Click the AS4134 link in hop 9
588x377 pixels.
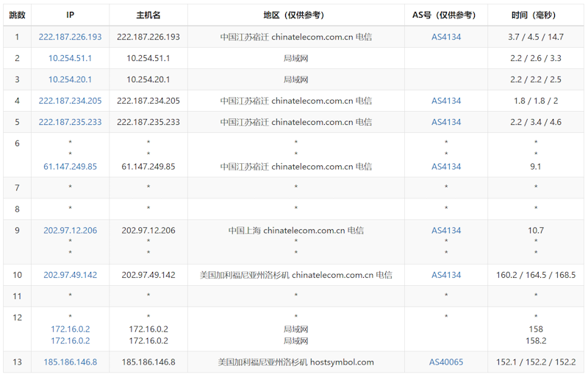pos(446,230)
